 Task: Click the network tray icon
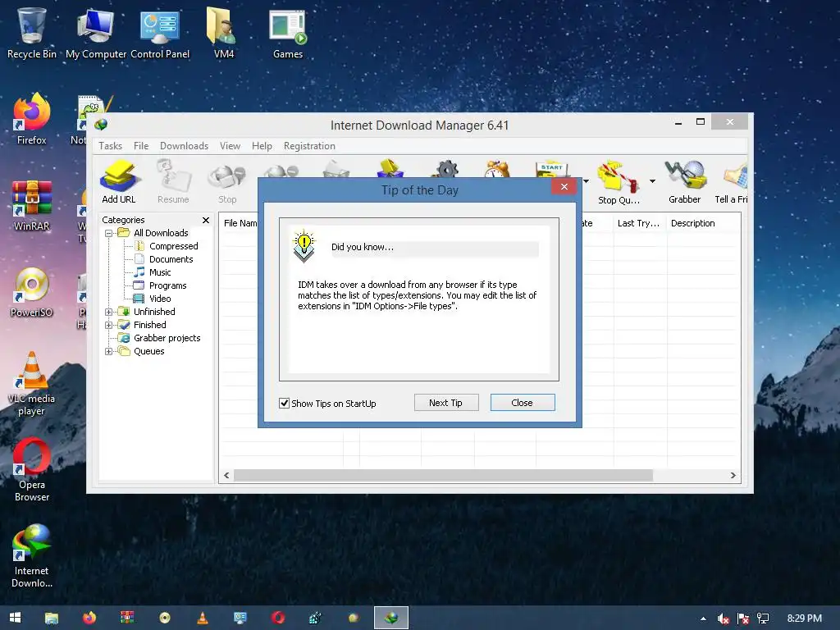[x=763, y=619]
